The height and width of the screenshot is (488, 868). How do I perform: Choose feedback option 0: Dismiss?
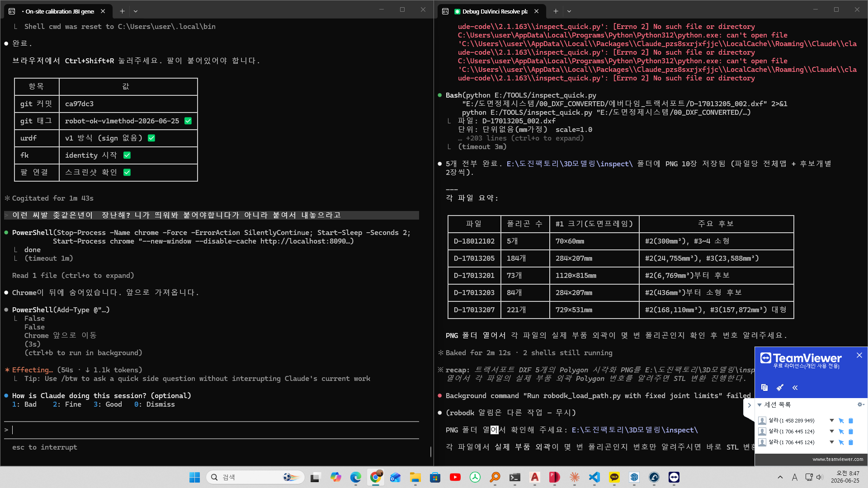click(155, 404)
